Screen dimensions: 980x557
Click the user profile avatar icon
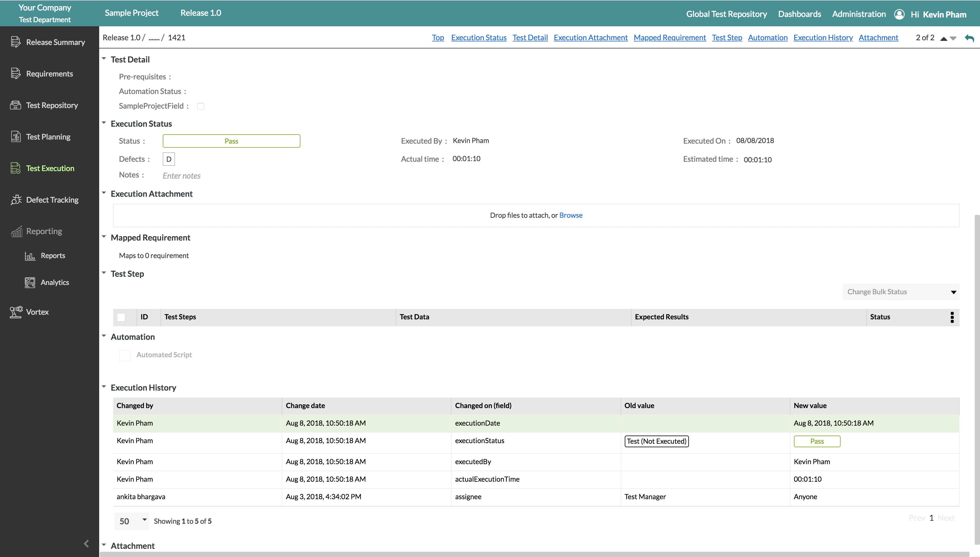tap(899, 14)
